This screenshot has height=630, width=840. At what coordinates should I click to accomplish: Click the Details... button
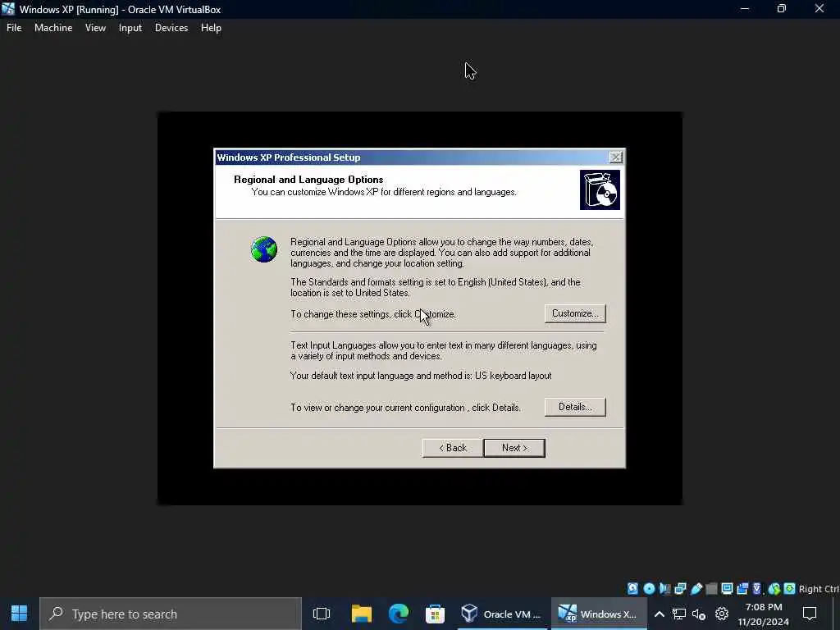[575, 407]
